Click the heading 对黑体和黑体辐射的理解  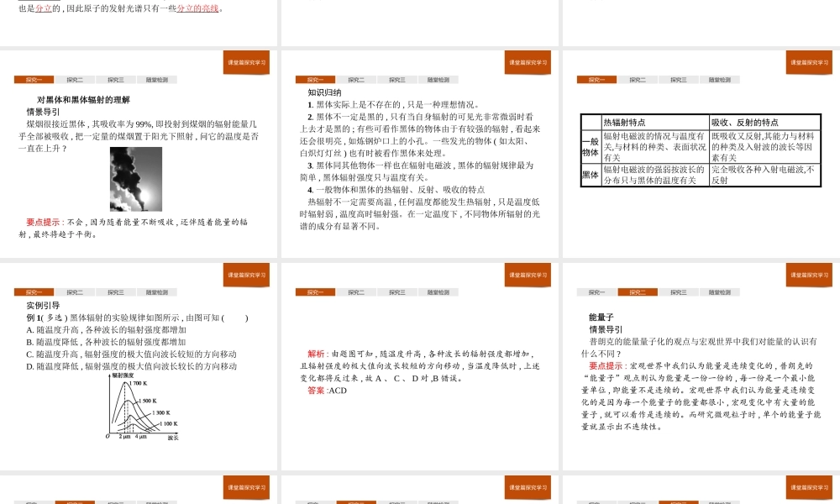tap(83, 99)
